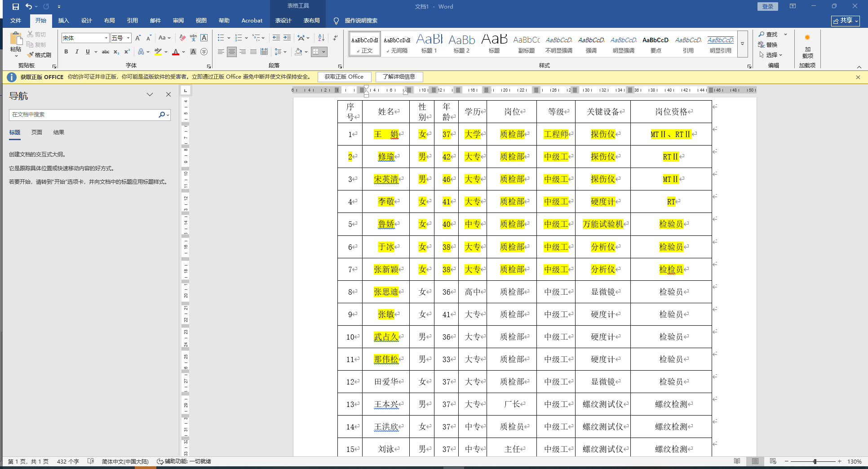Click the save icon in title bar
This screenshot has height=469, width=868.
point(16,7)
